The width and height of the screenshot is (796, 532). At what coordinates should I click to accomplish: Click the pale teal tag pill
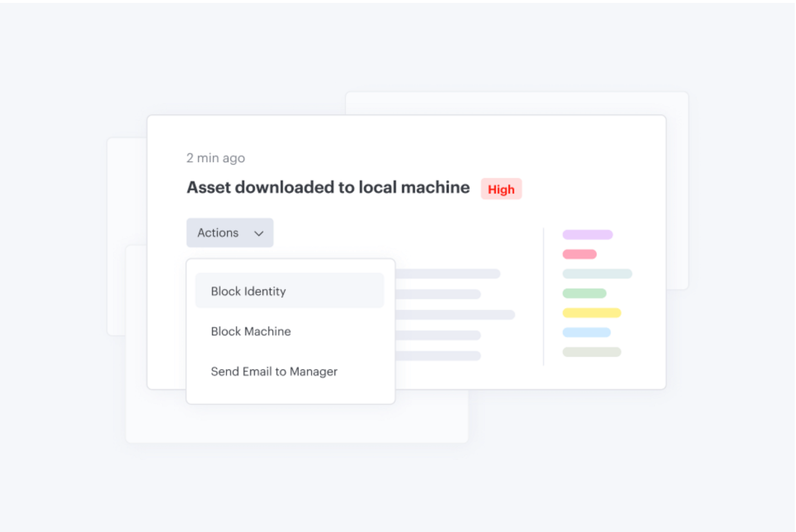(597, 274)
